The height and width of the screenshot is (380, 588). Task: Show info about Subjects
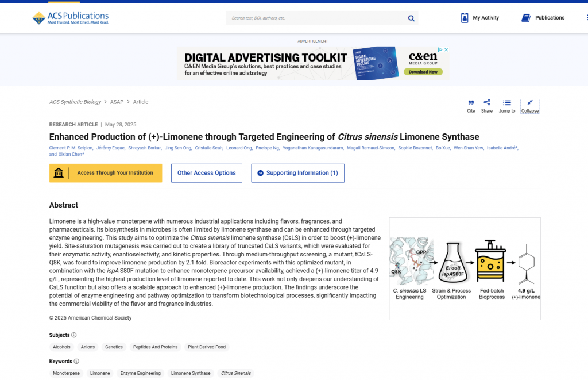(74, 335)
